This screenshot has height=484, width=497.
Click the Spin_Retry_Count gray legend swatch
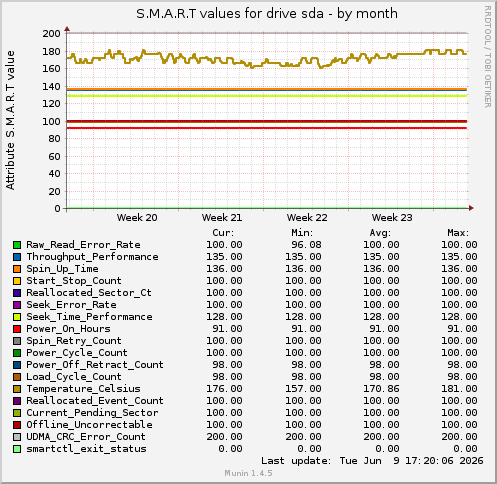tap(17, 341)
